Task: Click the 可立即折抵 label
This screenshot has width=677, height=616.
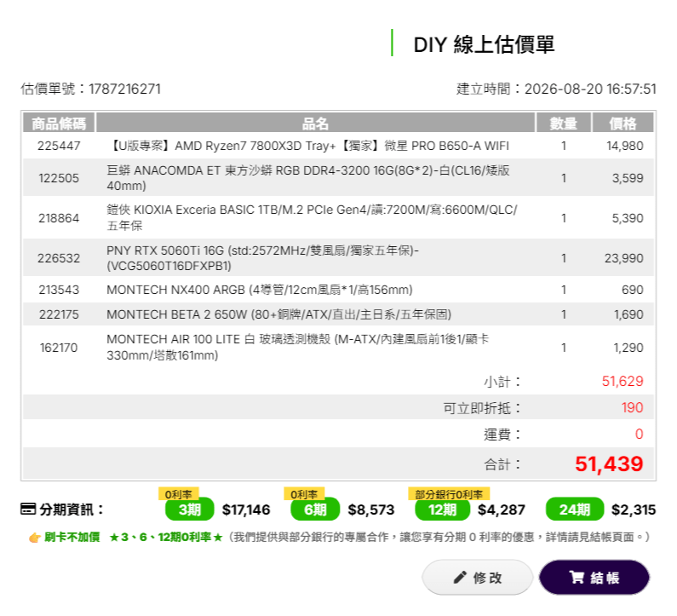Action: [x=482, y=408]
